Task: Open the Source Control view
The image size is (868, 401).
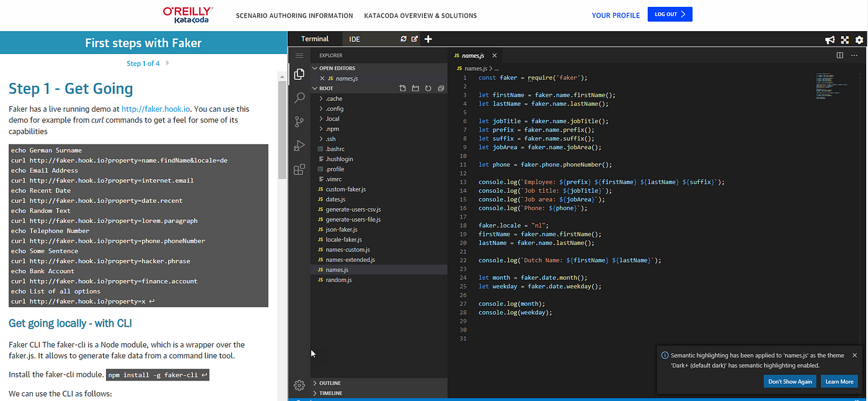Action: (299, 121)
